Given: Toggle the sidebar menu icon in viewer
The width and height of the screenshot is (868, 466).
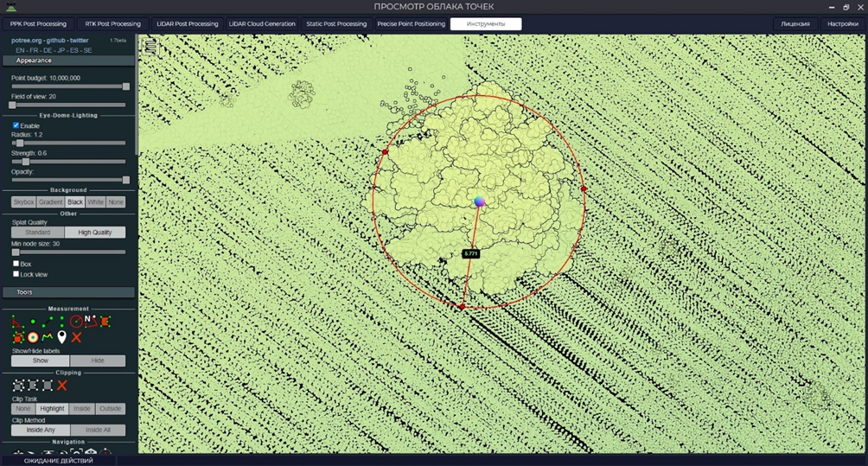Looking at the screenshot, I should 150,47.
